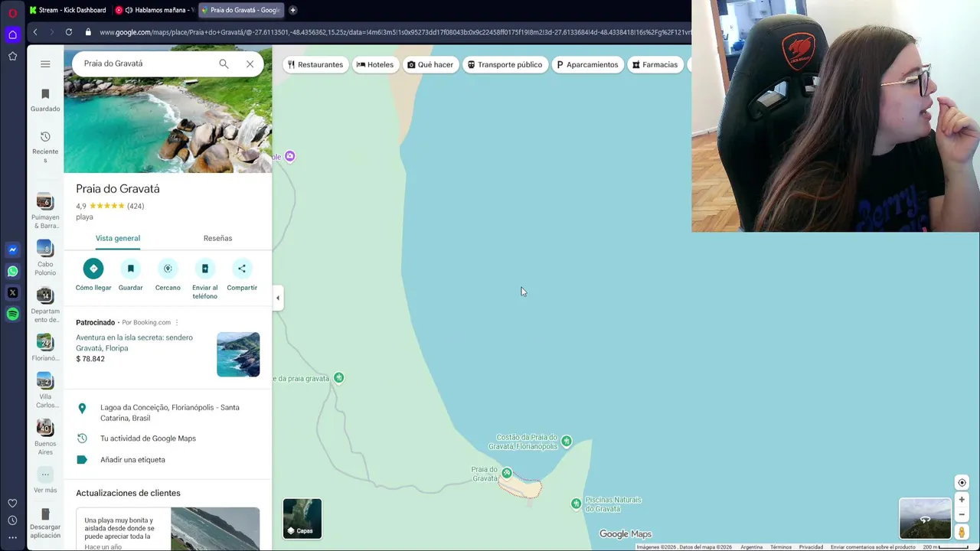
Task: Zoom in on the map
Action: point(962,500)
